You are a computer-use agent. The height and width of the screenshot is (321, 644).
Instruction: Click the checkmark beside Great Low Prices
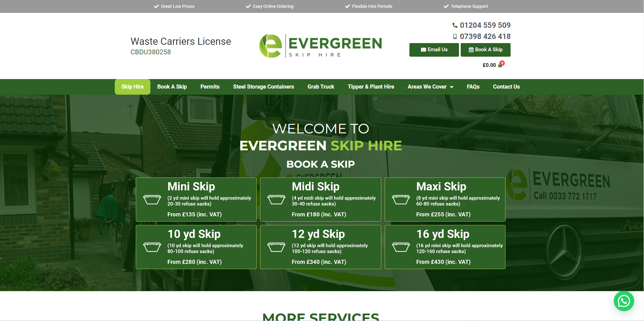tap(156, 6)
